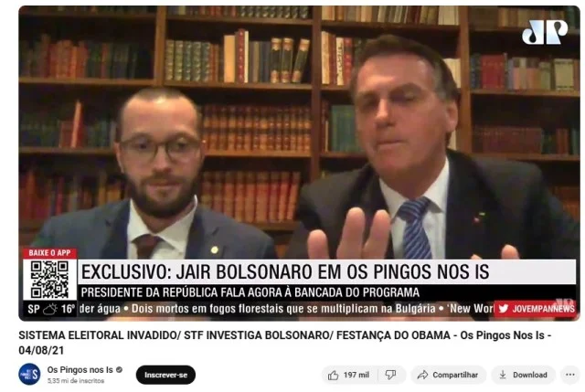The height and width of the screenshot is (392, 585).
Task: Click the JOVEMPANNEWS Twitter handle banner
Action: click(x=537, y=309)
